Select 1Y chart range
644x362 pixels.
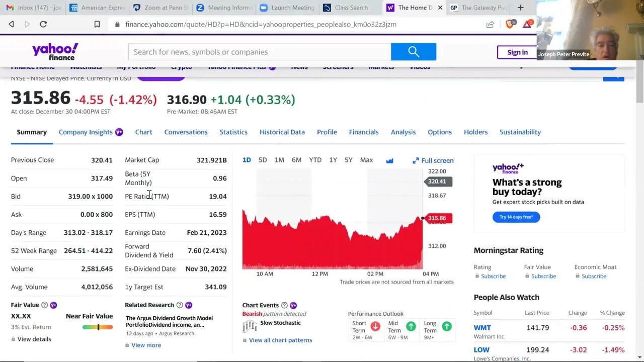click(333, 160)
